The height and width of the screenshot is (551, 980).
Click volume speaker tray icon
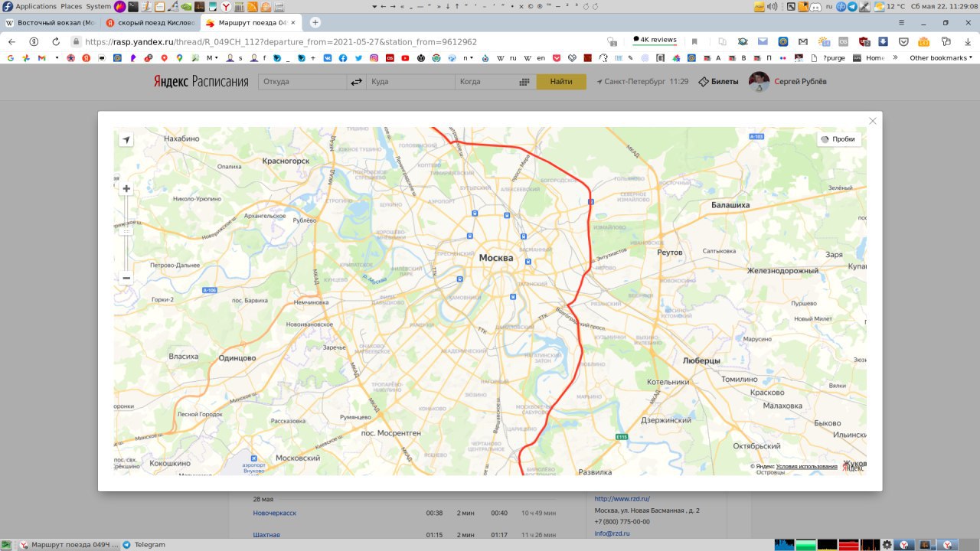(x=772, y=6)
